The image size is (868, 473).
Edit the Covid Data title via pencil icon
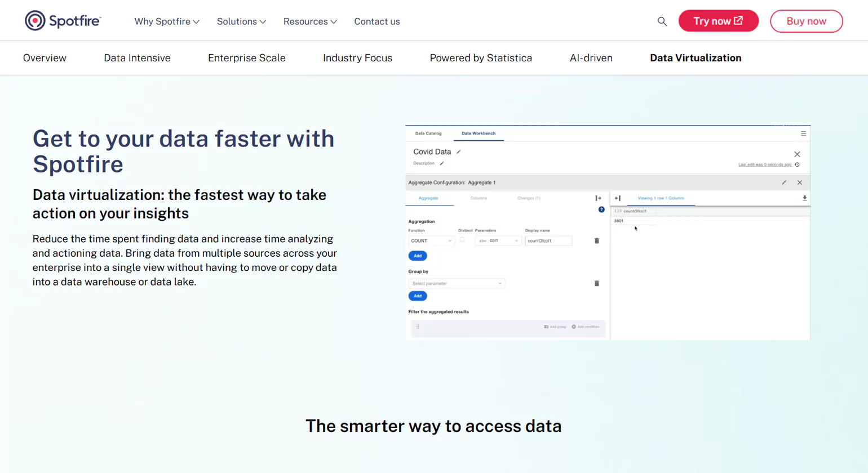click(459, 151)
